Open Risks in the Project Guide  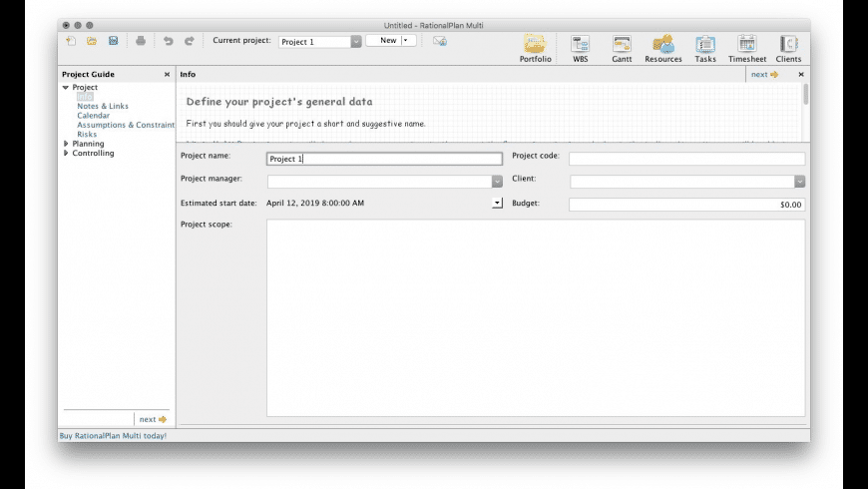click(87, 134)
